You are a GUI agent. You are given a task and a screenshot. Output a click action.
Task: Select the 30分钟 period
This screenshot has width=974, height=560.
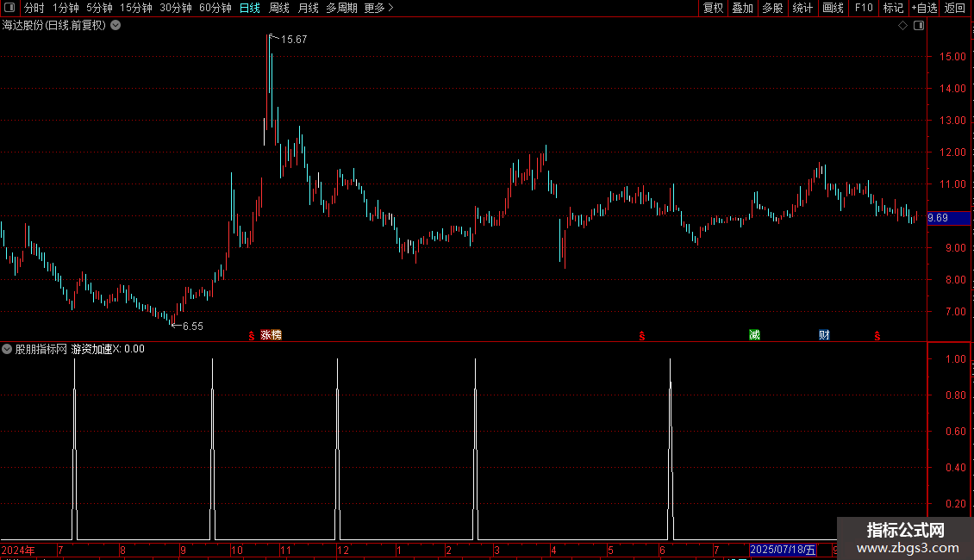click(x=176, y=8)
